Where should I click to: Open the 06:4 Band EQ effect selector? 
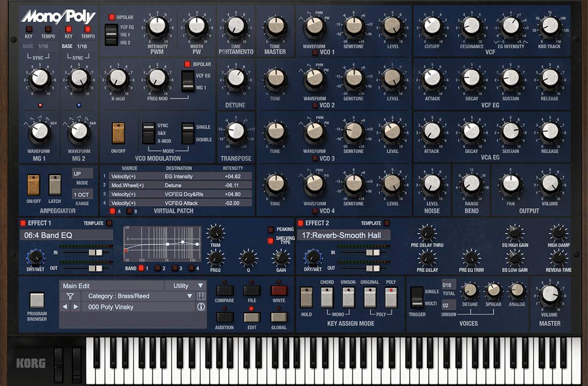(66, 235)
